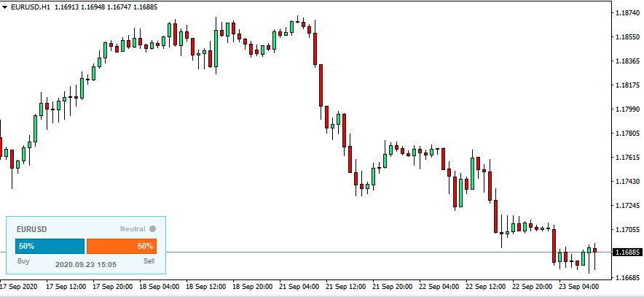Screen dimensions: 644x297
Task: Click the 18 Sep 20:00 time label
Action: pos(253,286)
